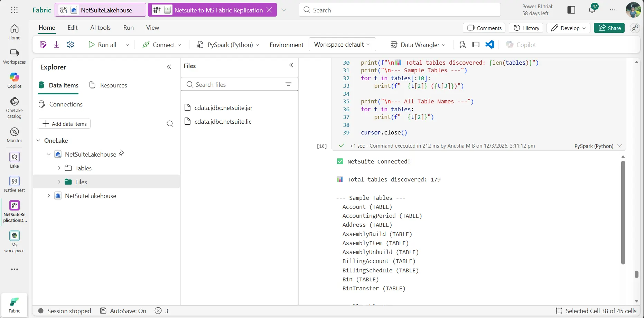Open Monitor from the left sidebar

[14, 134]
